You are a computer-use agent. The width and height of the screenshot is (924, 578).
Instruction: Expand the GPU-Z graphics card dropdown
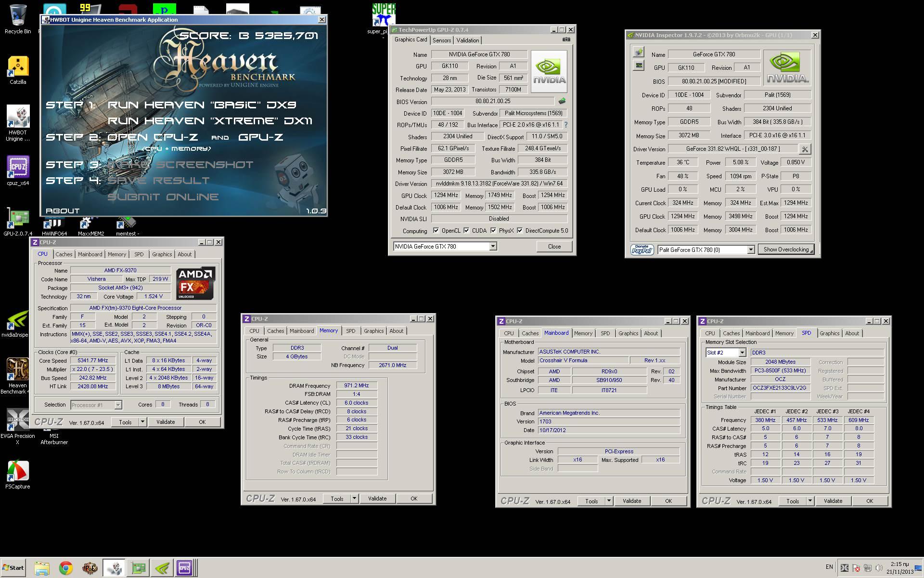click(x=493, y=247)
